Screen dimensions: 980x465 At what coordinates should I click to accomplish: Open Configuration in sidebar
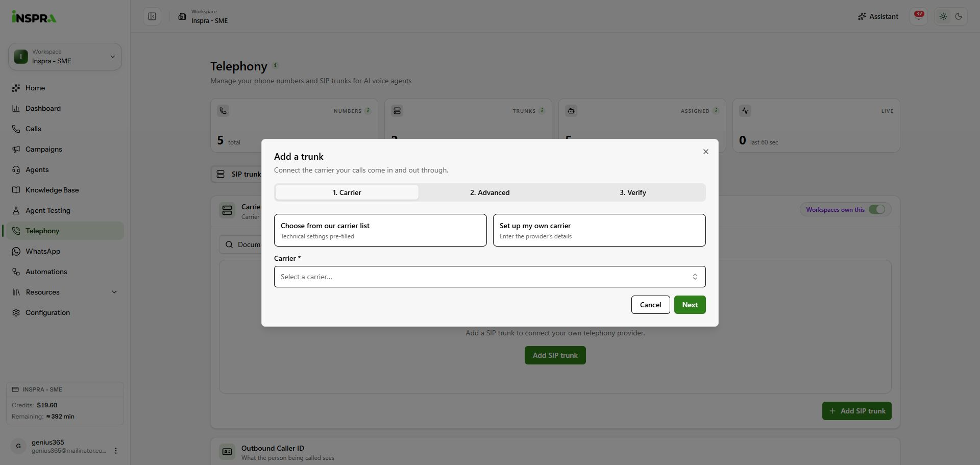click(65, 312)
